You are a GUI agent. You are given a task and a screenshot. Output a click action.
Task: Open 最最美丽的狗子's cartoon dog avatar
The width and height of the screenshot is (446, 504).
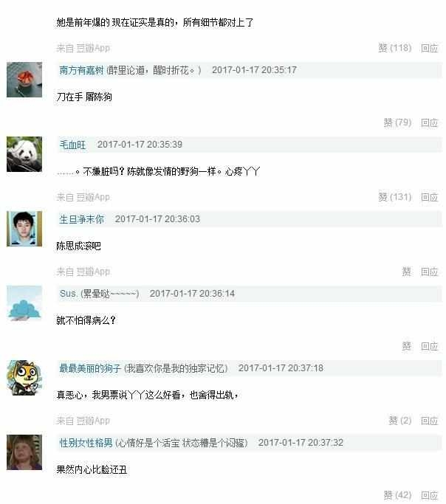(x=24, y=378)
